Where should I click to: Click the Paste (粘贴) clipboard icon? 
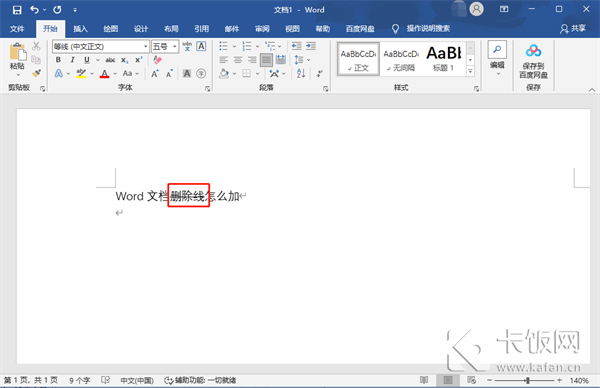click(x=18, y=52)
